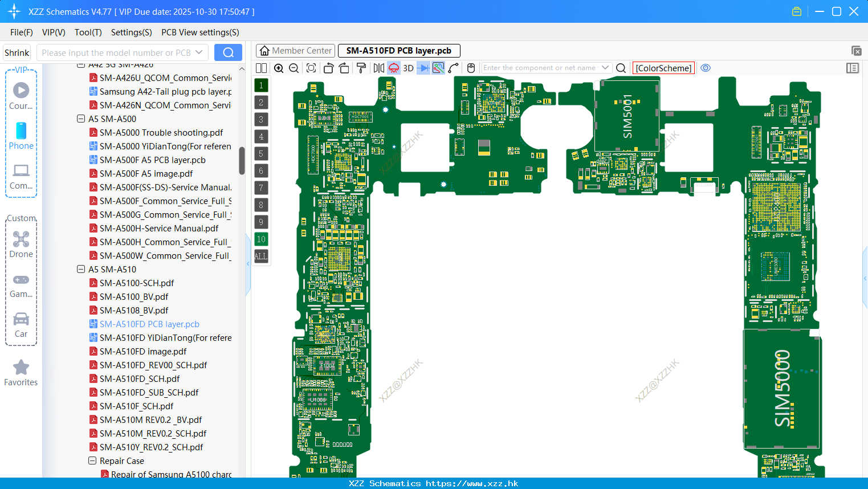
Task: Zoom in on the PCB view
Action: 279,68
